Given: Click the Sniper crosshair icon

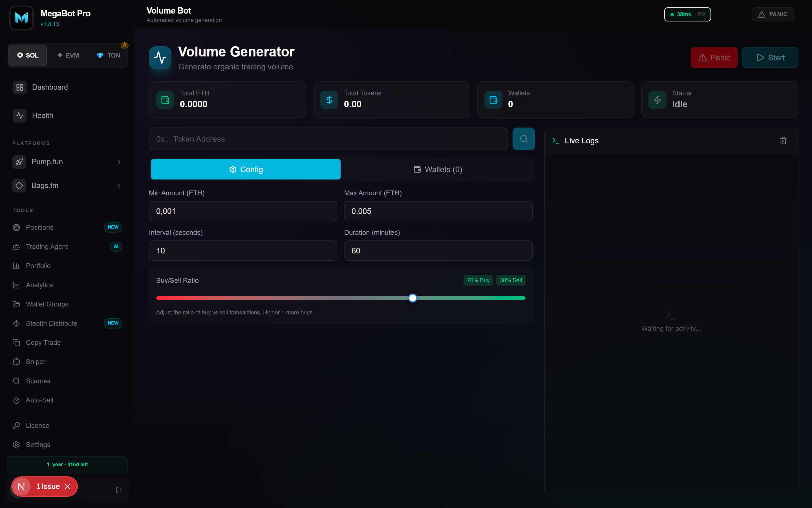Looking at the screenshot, I should pos(16,362).
